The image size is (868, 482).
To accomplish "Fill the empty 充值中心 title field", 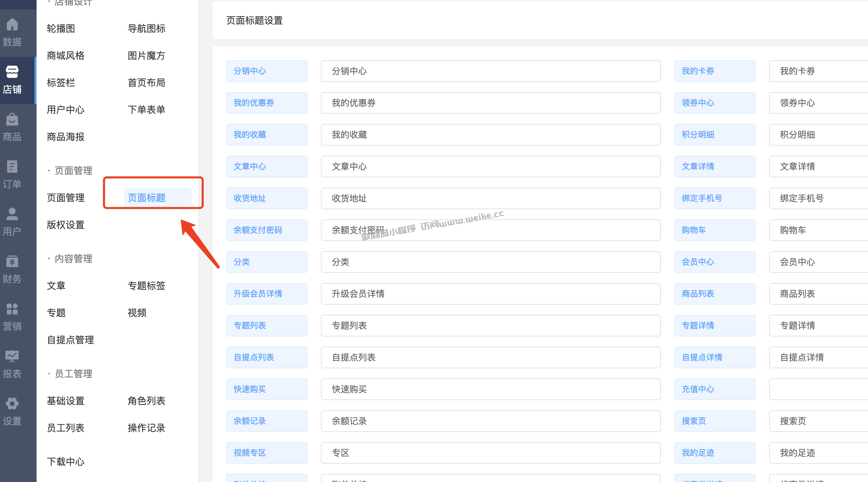I will click(x=819, y=389).
